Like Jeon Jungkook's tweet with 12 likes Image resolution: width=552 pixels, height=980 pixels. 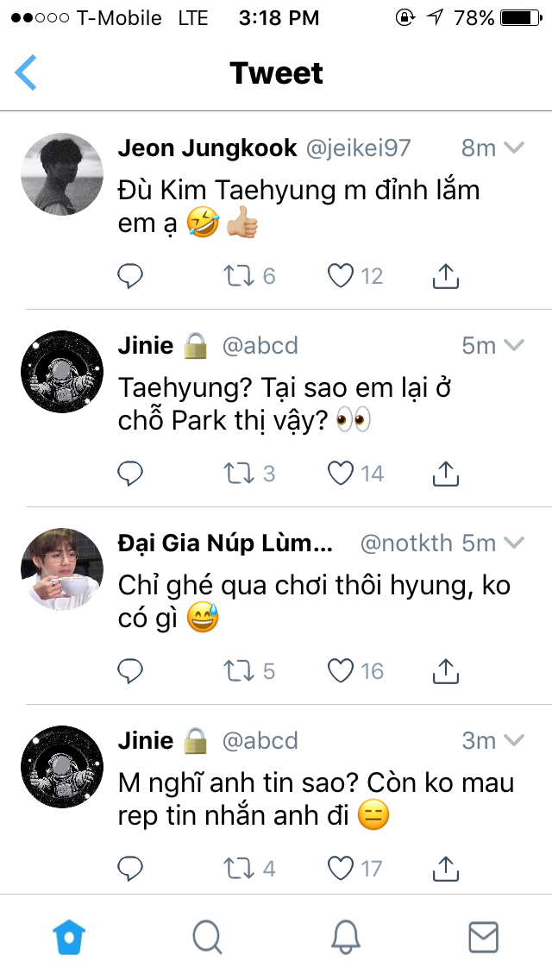pos(342,276)
